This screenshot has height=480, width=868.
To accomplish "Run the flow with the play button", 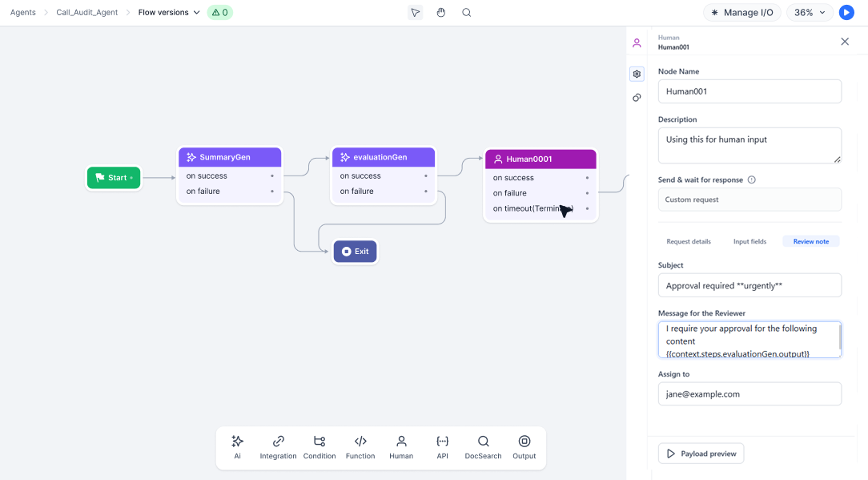I will pos(846,12).
